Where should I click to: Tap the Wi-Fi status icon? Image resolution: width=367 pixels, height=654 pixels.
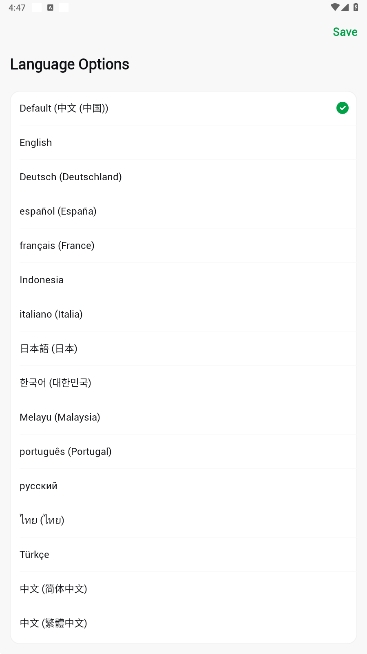(x=335, y=7)
